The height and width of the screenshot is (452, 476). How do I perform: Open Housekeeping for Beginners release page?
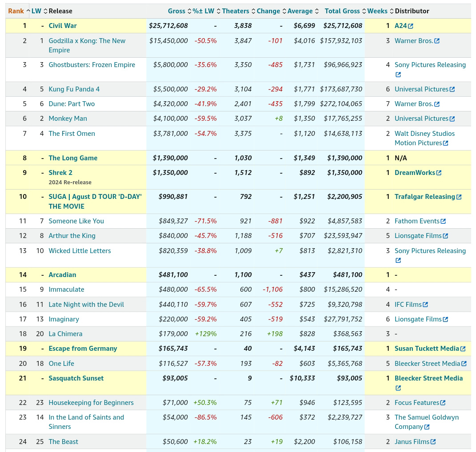[x=91, y=403]
